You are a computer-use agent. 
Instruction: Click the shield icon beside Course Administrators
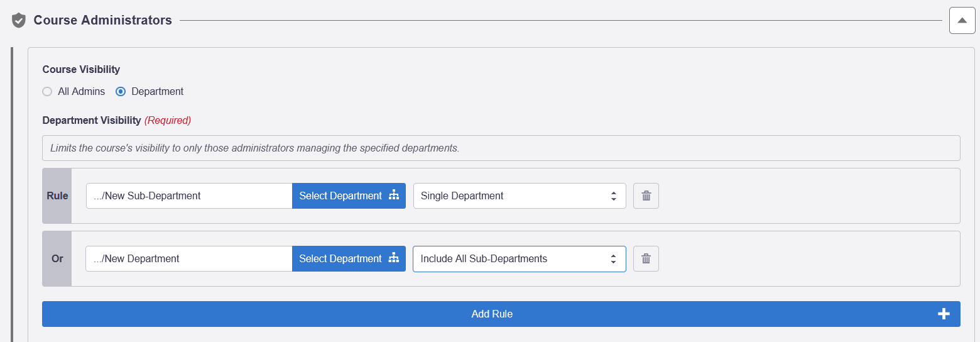pos(19,20)
